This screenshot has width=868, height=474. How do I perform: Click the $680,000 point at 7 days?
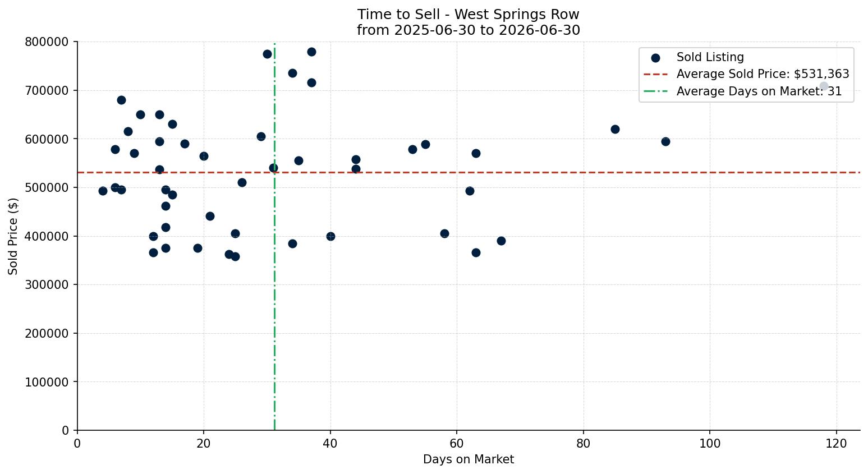[x=121, y=100]
